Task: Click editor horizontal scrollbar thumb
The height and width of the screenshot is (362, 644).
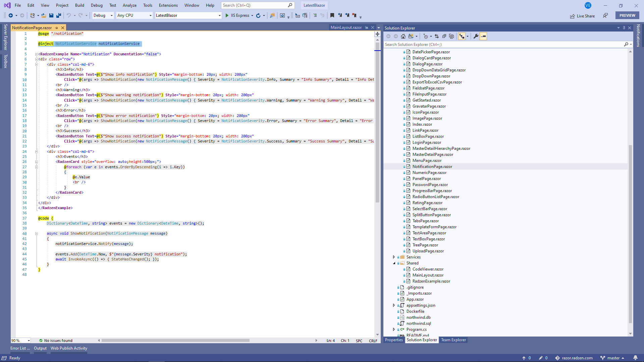Action: point(175,341)
